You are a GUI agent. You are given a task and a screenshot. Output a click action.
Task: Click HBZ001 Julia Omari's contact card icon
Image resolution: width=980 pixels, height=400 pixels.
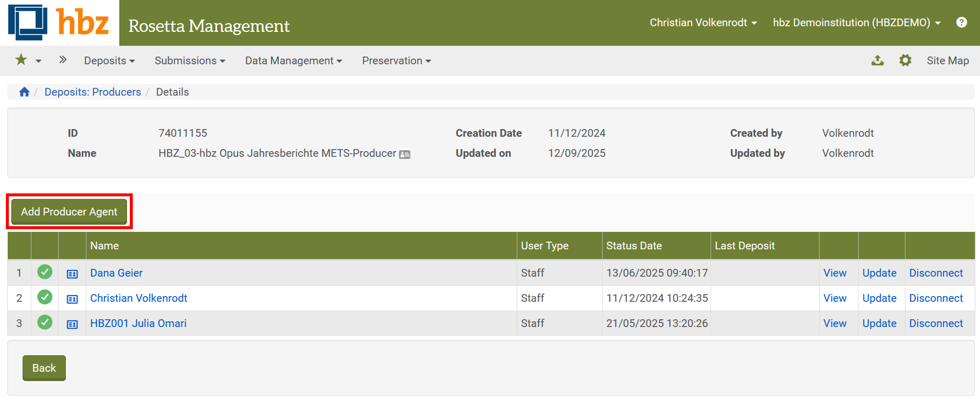pos(72,324)
